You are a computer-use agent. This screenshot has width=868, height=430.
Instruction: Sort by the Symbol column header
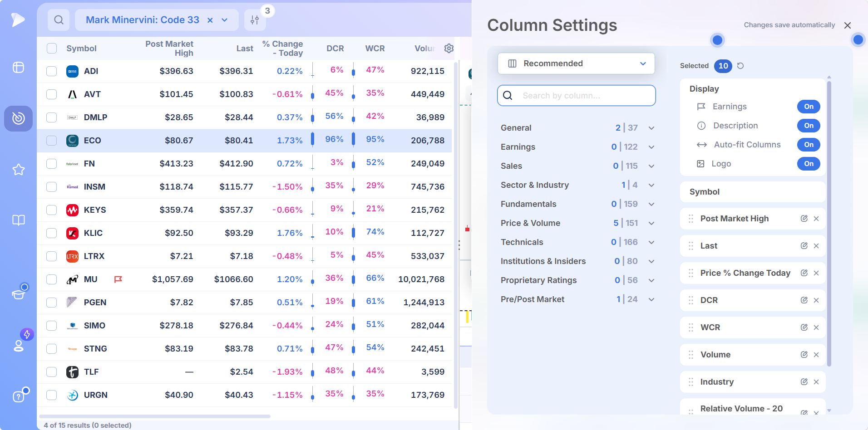click(x=81, y=49)
